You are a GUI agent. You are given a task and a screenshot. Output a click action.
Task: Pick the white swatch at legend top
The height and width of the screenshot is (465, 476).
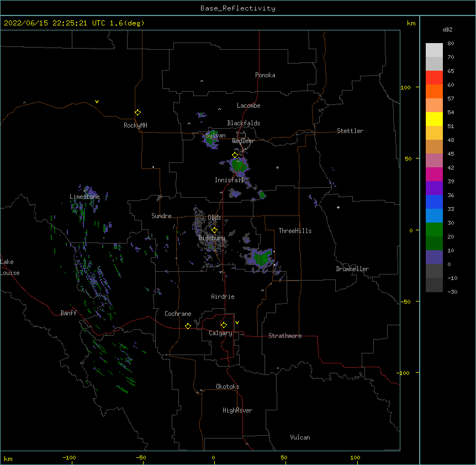point(434,50)
